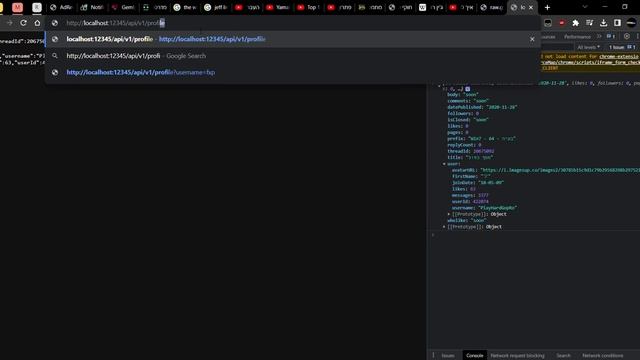
Task: Open the Network request blocking drawer tab
Action: pyautogui.click(x=517, y=356)
